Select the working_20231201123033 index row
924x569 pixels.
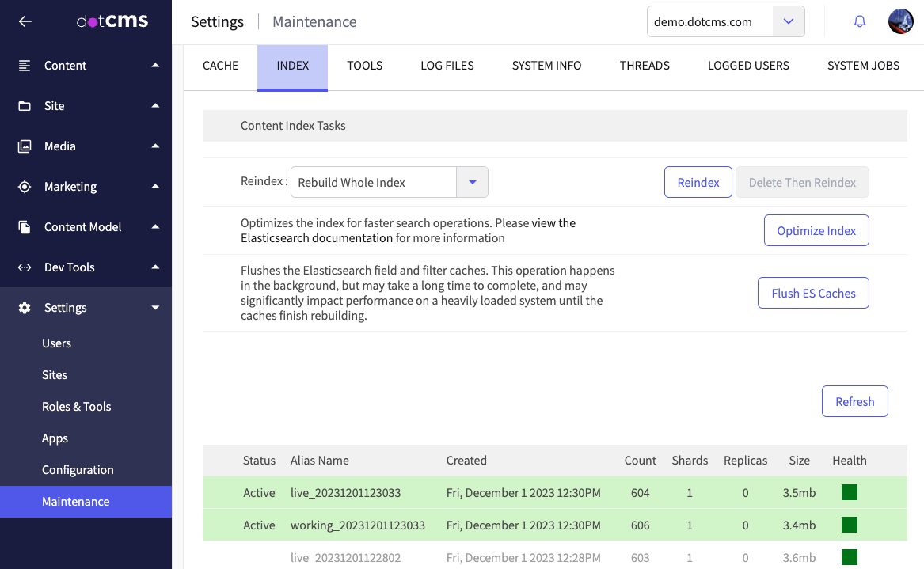pyautogui.click(x=358, y=525)
